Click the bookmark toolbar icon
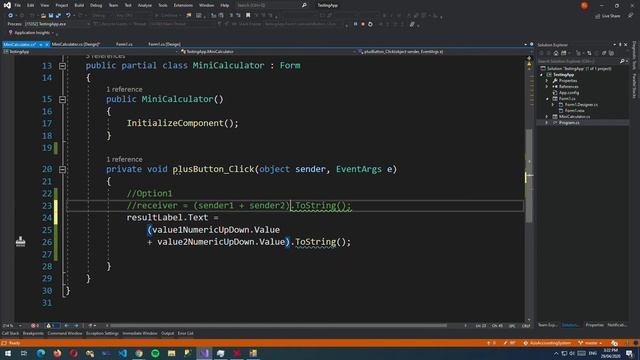Image resolution: width=640 pixels, height=360 pixels. tap(248, 15)
